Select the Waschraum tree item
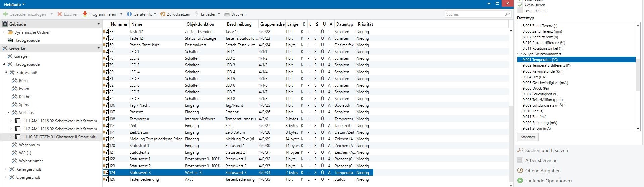Image resolution: width=644 pixels, height=187 pixels. click(29, 145)
